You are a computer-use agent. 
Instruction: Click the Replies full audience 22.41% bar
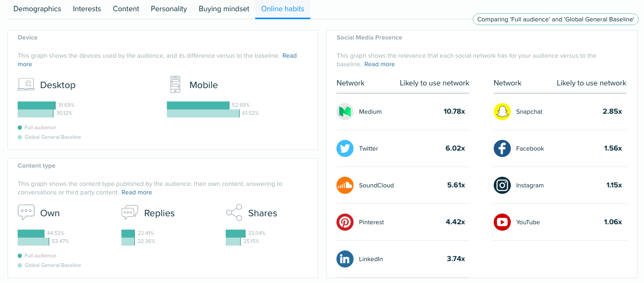(x=128, y=233)
